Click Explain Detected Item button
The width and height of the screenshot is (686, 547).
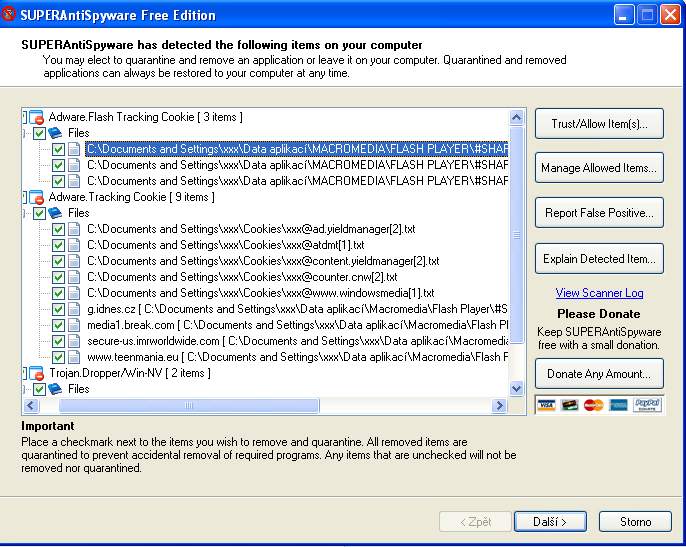tap(599, 259)
